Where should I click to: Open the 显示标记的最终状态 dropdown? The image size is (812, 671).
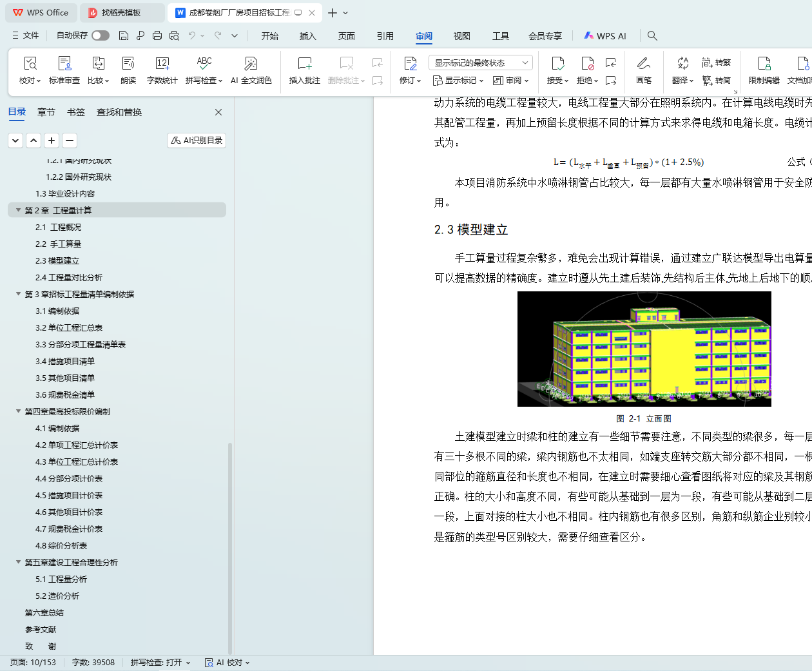(x=481, y=63)
